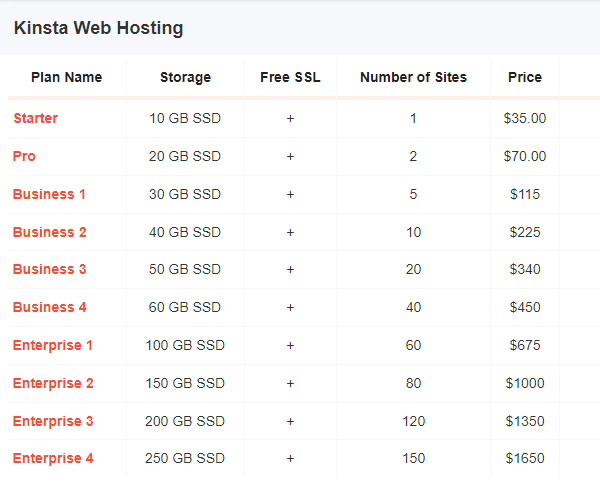Open the Enterprise 4 plan link
This screenshot has width=600, height=489.
(x=53, y=458)
